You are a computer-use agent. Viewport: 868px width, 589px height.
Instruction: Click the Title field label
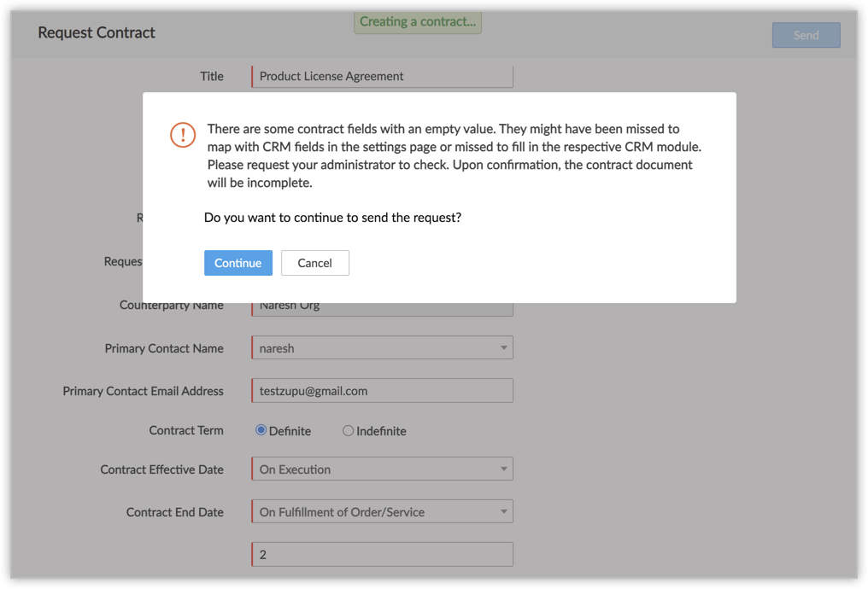pyautogui.click(x=212, y=76)
